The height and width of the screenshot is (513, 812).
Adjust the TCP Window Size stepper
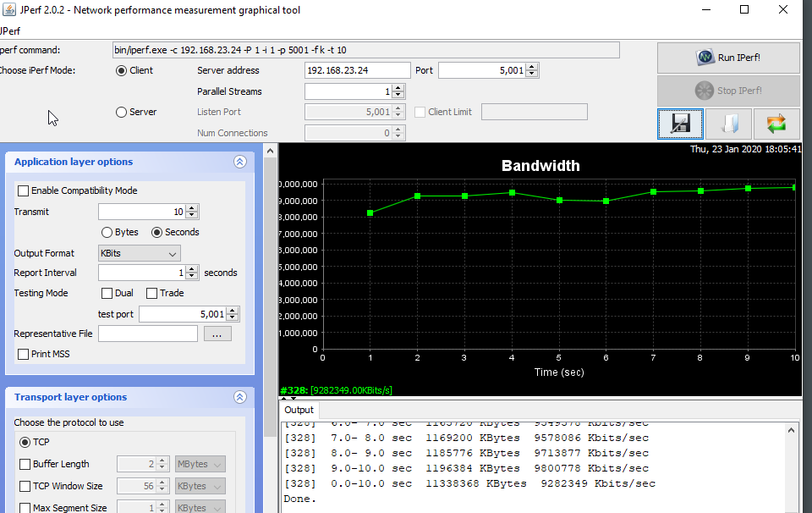(x=162, y=486)
